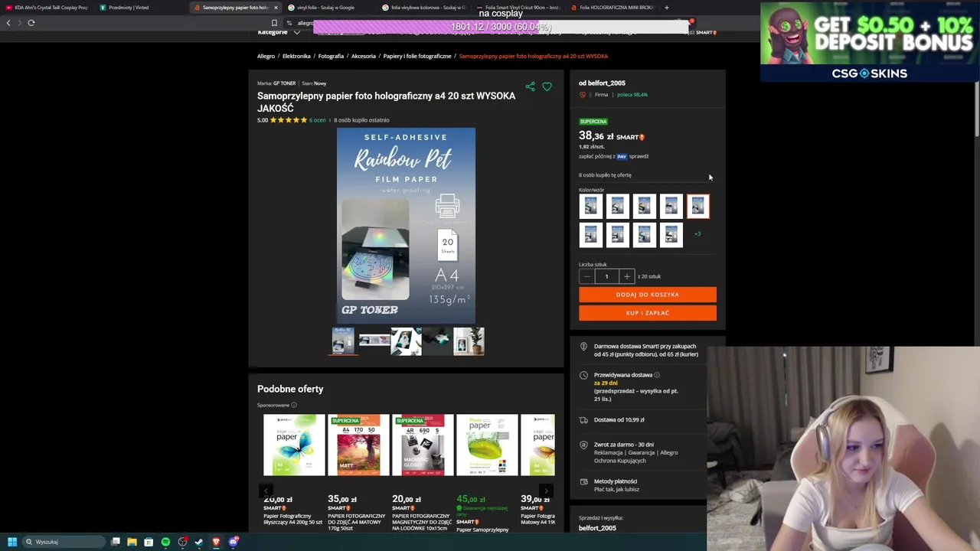Open a new browser tab with plus
Image resolution: width=980 pixels, height=551 pixels.
tap(666, 8)
